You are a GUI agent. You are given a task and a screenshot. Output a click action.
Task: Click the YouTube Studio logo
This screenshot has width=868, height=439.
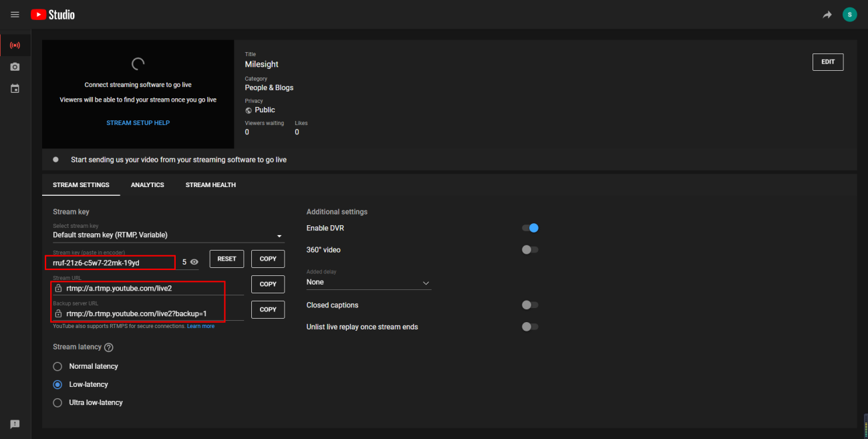tap(53, 14)
